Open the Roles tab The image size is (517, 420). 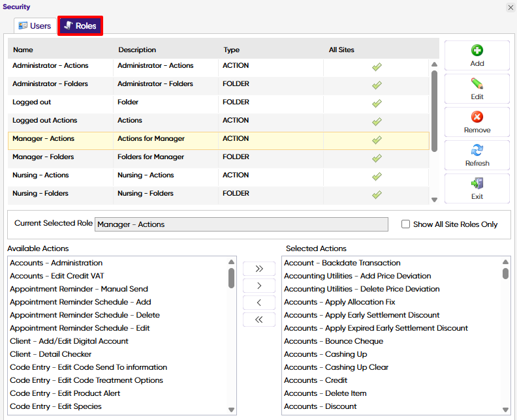coord(80,25)
